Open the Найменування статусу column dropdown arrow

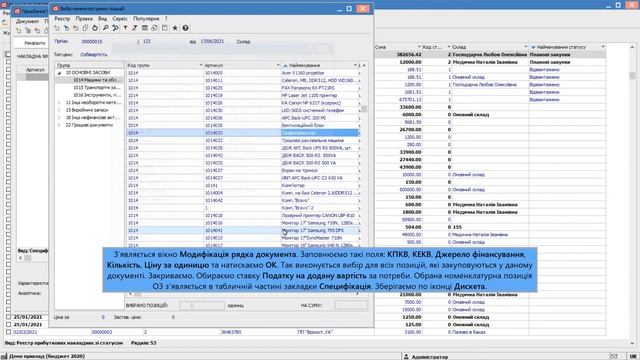click(603, 47)
